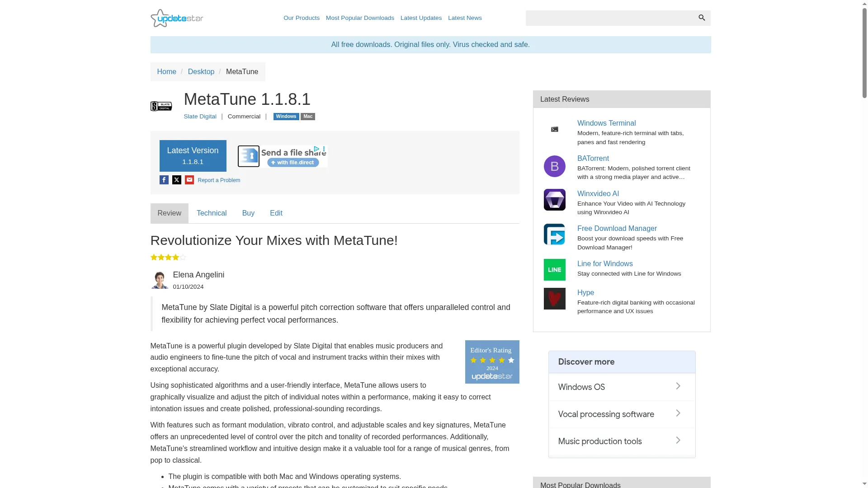Image resolution: width=868 pixels, height=488 pixels.
Task: Click the "Commercial" license label
Action: point(244,117)
